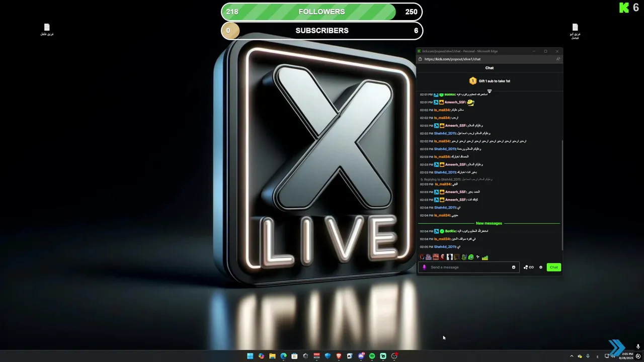Open the Windows Security shield icon

[x=328, y=356]
